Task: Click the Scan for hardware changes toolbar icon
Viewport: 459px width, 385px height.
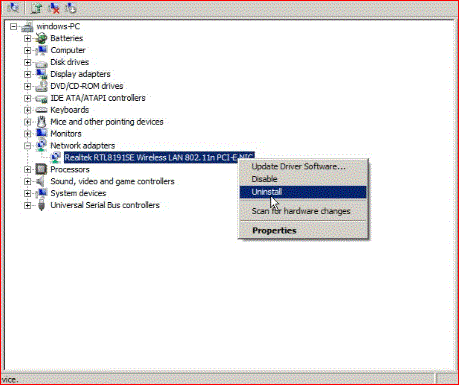Action: [13, 7]
